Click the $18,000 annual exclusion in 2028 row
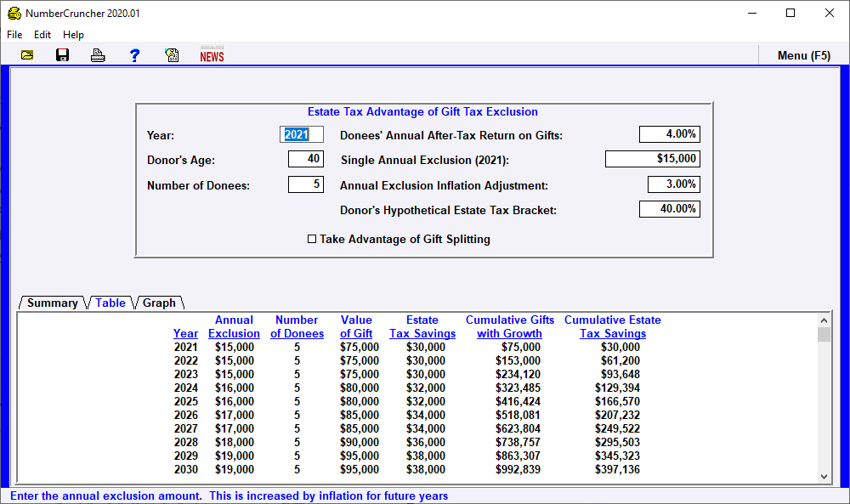Viewport: 850px width, 504px height. point(235,442)
